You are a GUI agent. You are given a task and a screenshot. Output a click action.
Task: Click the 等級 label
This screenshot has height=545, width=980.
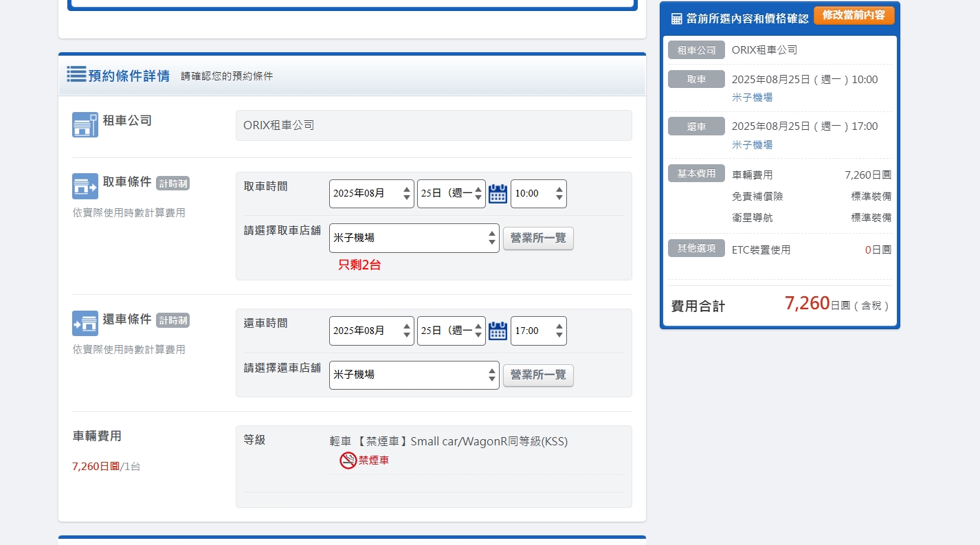254,440
